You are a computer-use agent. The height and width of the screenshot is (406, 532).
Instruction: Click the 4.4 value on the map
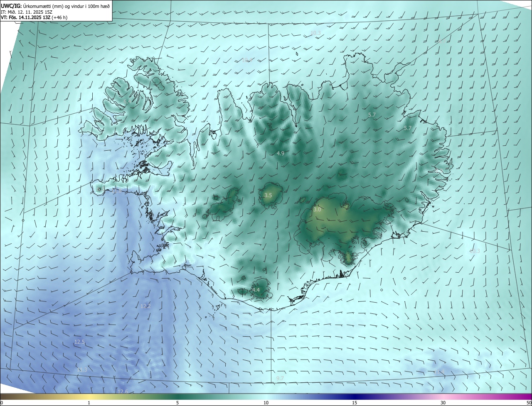[256, 290]
